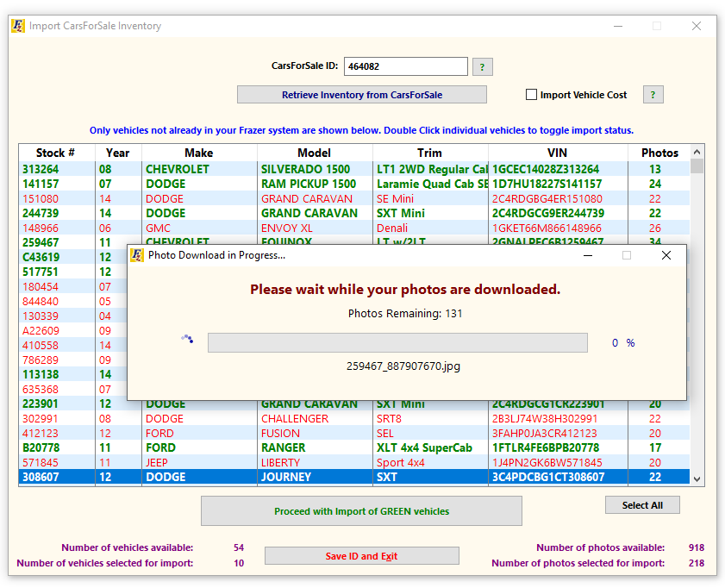The width and height of the screenshot is (725, 588).
Task: Click the number of photos available value 918
Action: coord(697,547)
